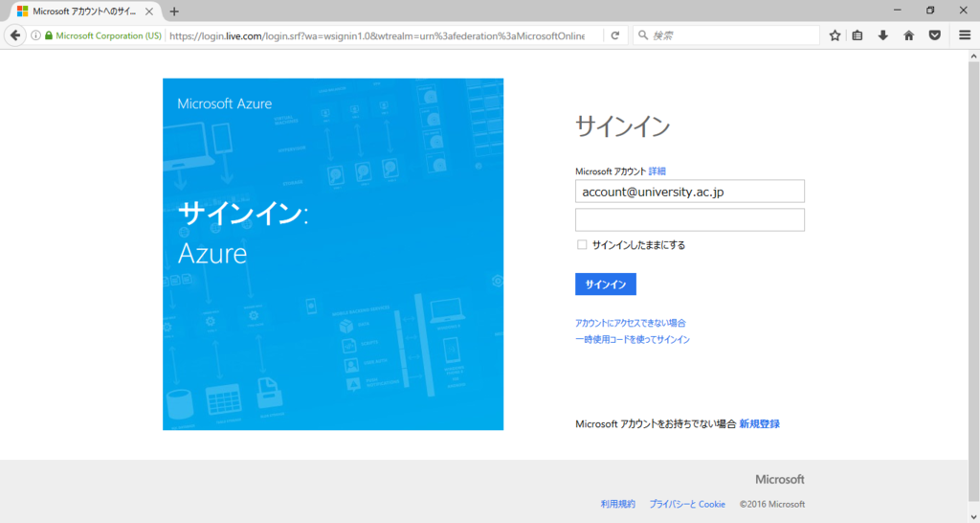Open the downloads arrow icon
This screenshot has height=523, width=980.
click(x=882, y=35)
